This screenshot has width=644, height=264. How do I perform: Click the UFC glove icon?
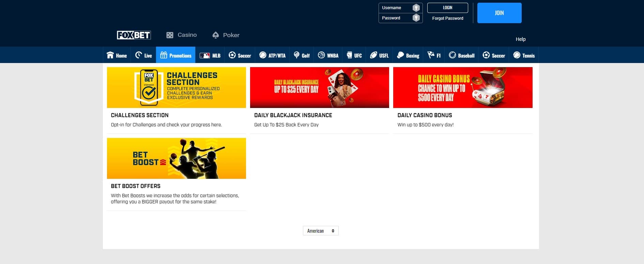point(349,55)
